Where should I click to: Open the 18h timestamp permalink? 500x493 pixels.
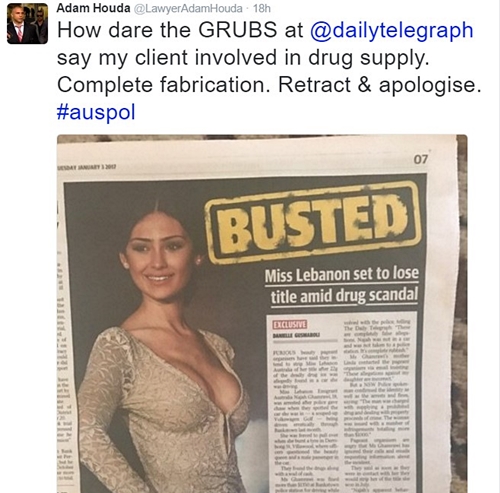click(x=262, y=8)
